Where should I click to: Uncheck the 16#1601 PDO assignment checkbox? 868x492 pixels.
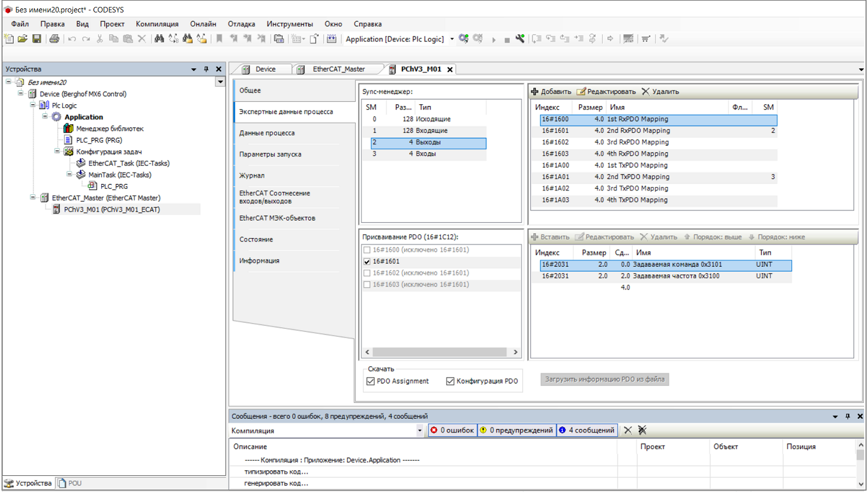pyautogui.click(x=367, y=262)
